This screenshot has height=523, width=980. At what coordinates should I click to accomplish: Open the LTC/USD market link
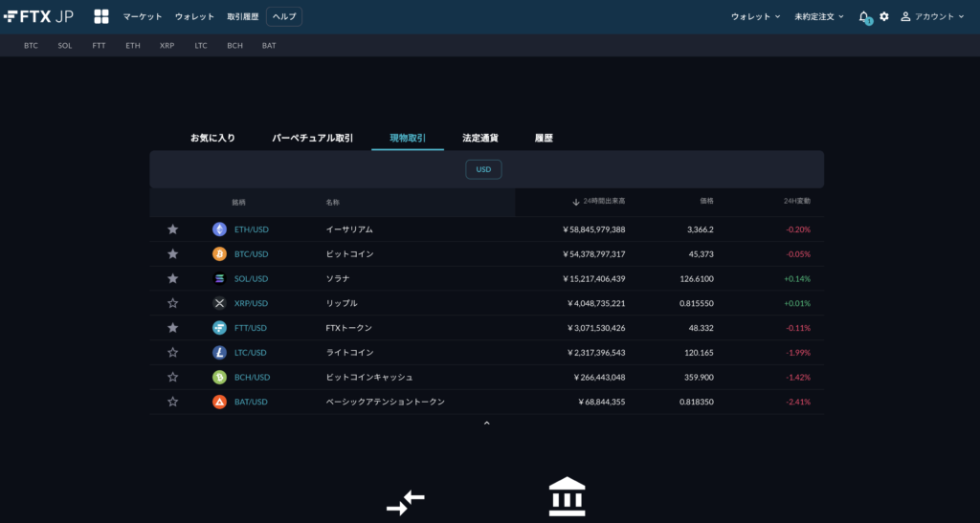tap(251, 353)
